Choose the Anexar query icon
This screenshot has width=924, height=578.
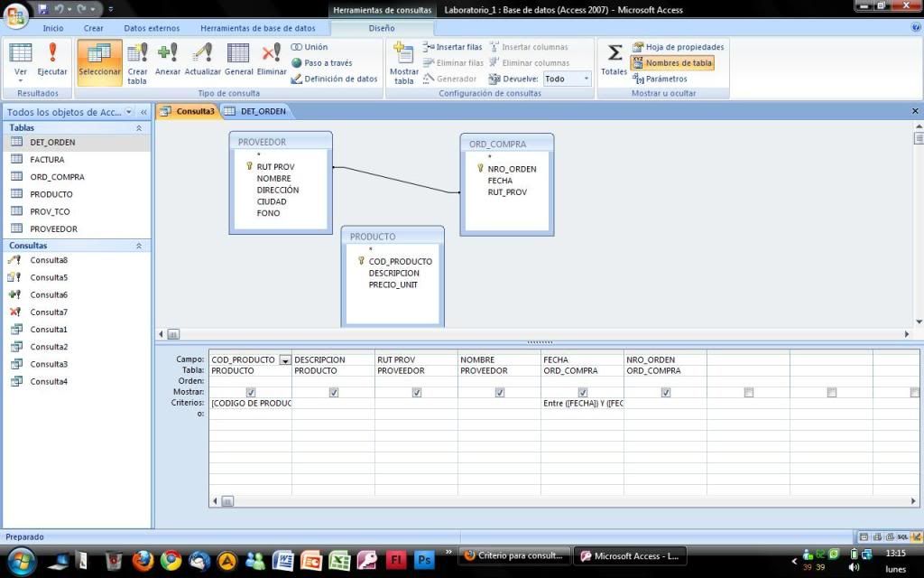click(x=168, y=59)
